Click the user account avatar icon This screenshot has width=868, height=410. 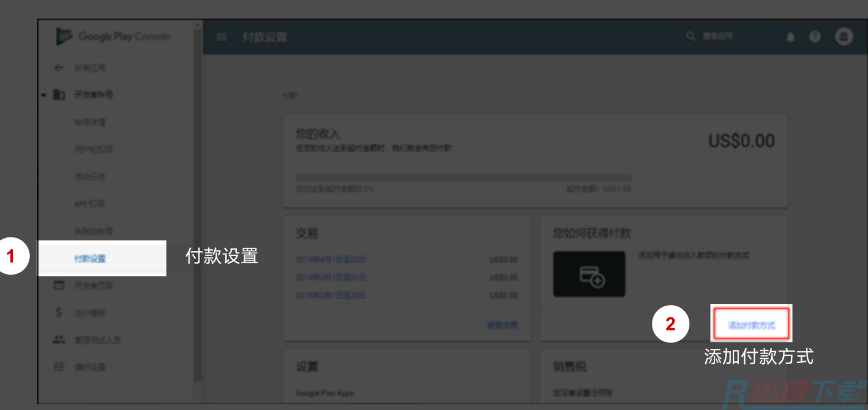[x=844, y=37]
